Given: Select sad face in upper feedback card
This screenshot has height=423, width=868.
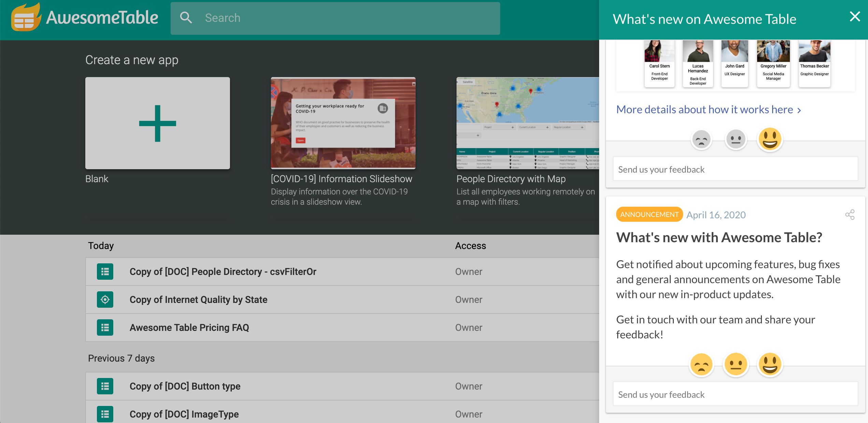Looking at the screenshot, I should click(701, 140).
